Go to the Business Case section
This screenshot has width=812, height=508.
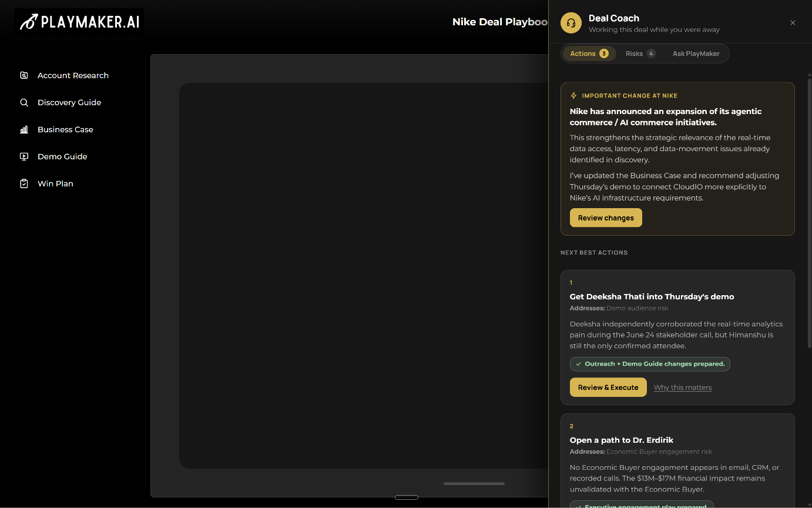pos(65,129)
